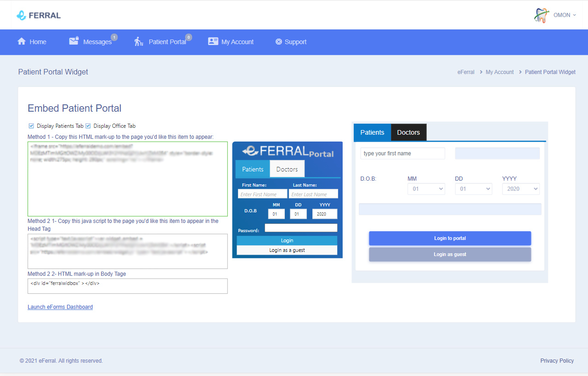Expand the YYYY year dropdown
Viewport: 588px width, 376px height.
coord(520,189)
